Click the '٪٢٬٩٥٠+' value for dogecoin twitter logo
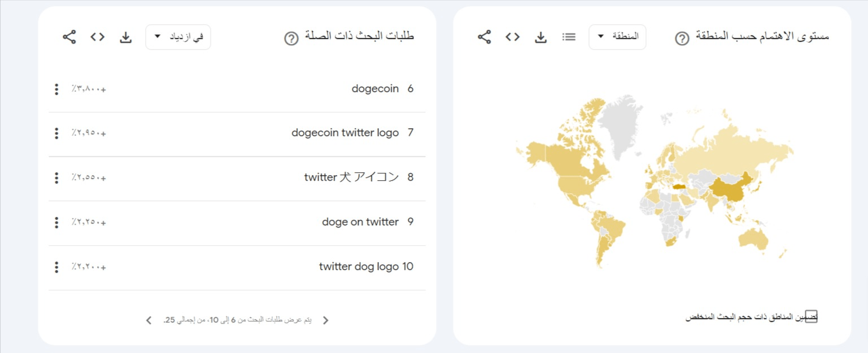The image size is (868, 353). pos(89,134)
